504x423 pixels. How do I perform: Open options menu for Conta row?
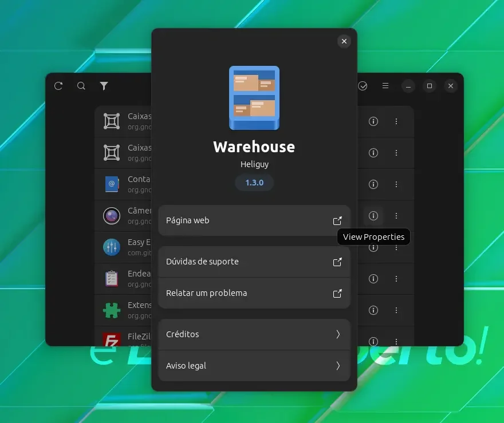click(396, 184)
